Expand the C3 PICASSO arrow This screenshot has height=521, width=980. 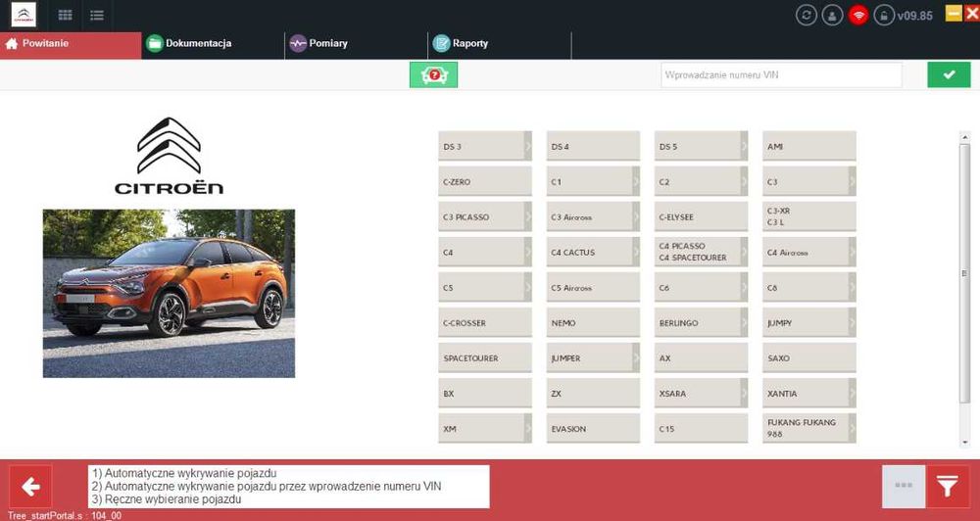click(x=527, y=216)
